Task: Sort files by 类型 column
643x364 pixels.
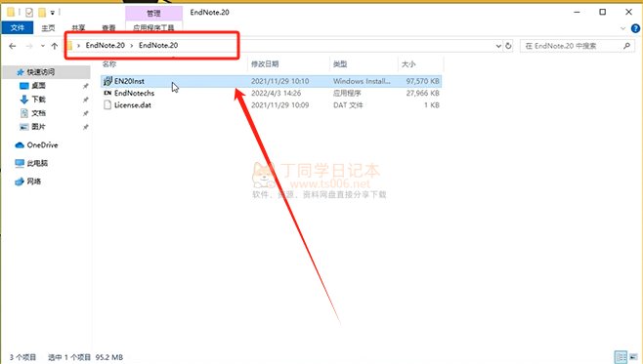Action: click(x=340, y=63)
